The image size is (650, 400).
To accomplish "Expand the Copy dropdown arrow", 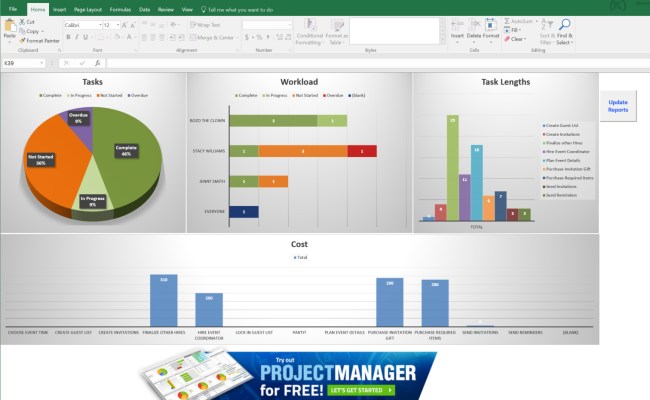I will pos(42,32).
